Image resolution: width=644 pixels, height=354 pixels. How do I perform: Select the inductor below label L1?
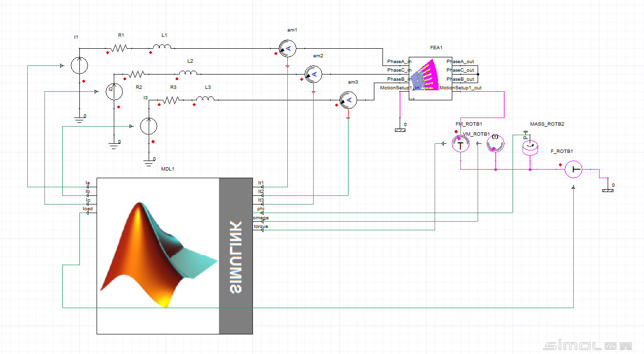162,47
